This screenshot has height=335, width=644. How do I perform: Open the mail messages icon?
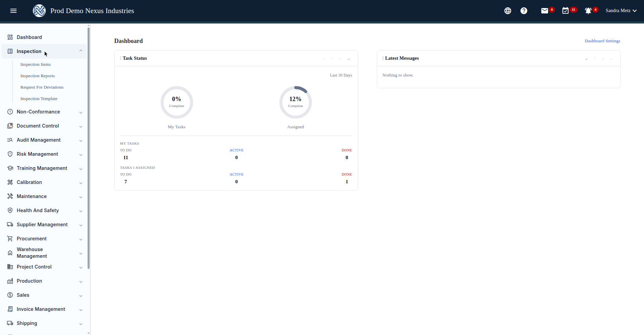545,11
